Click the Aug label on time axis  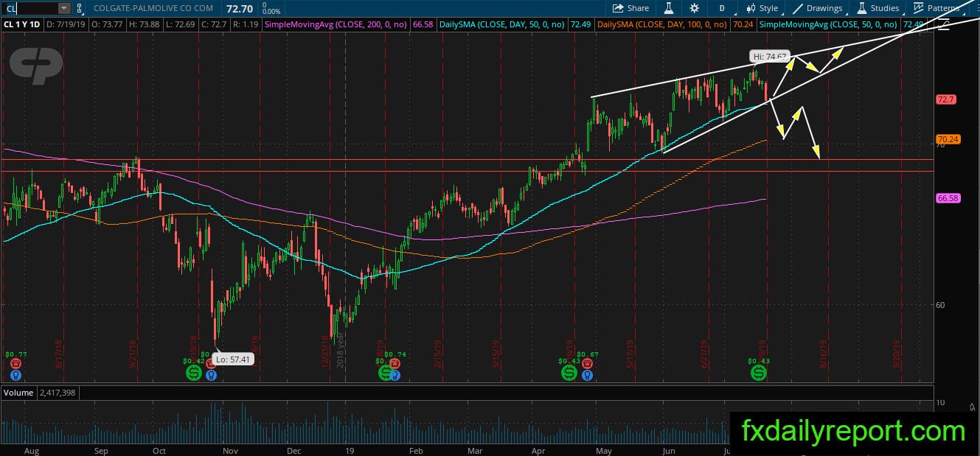coord(31,449)
